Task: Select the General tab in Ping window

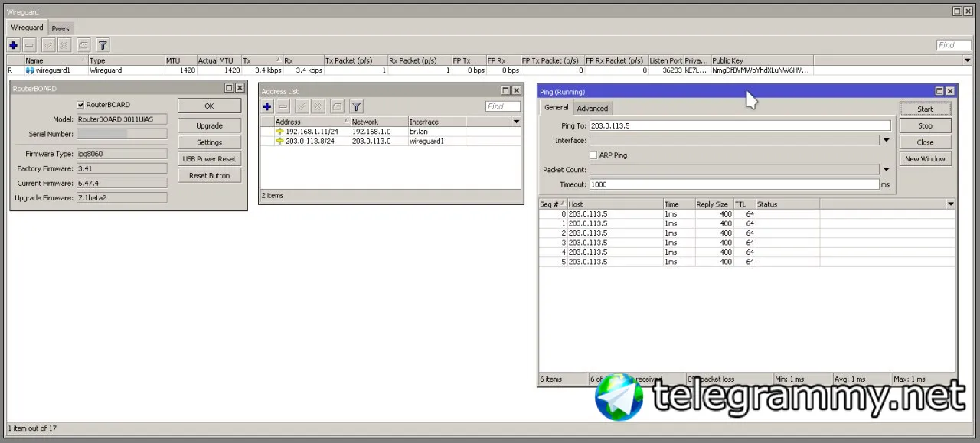Action: coord(557,108)
